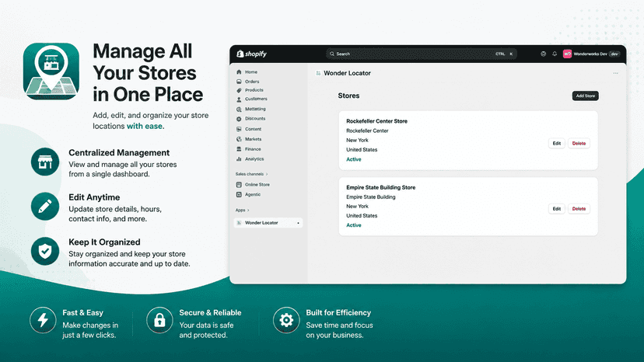This screenshot has height=362, width=644.
Task: Open the three-dot menu on the app page header
Action: [x=615, y=73]
